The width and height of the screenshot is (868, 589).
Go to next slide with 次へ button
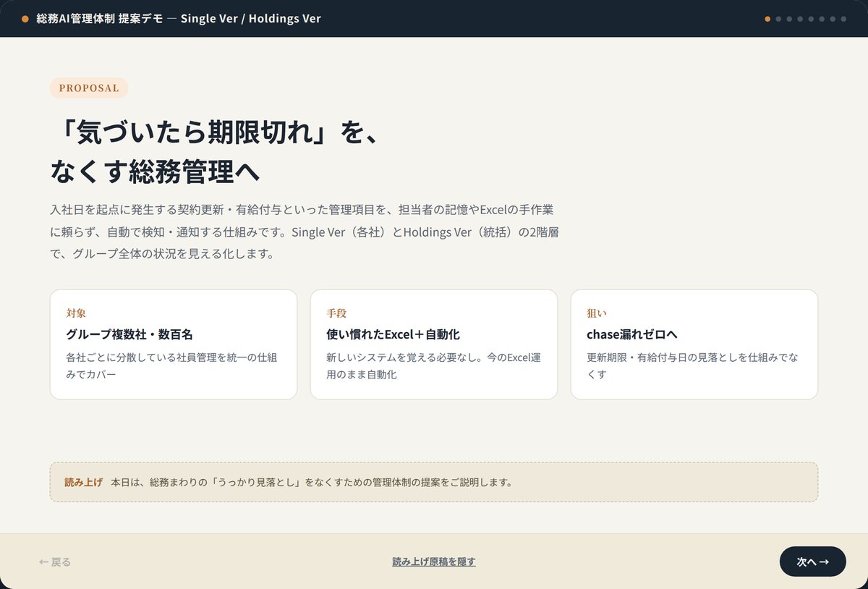pyautogui.click(x=812, y=562)
